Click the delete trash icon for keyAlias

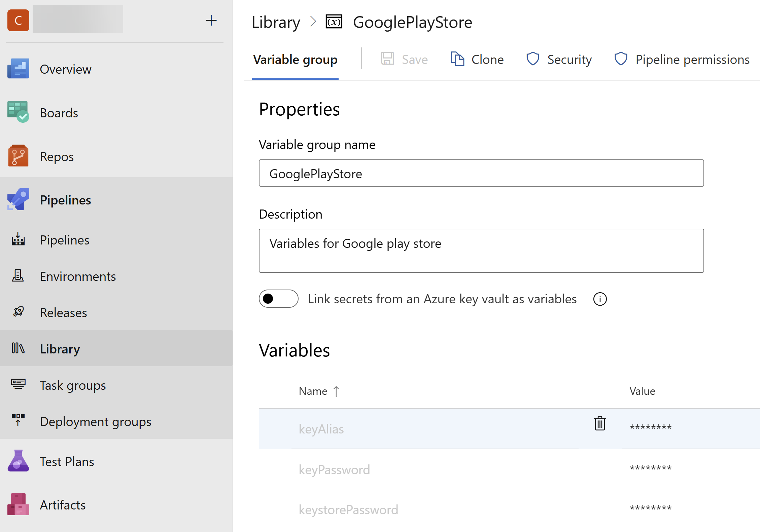[599, 423]
